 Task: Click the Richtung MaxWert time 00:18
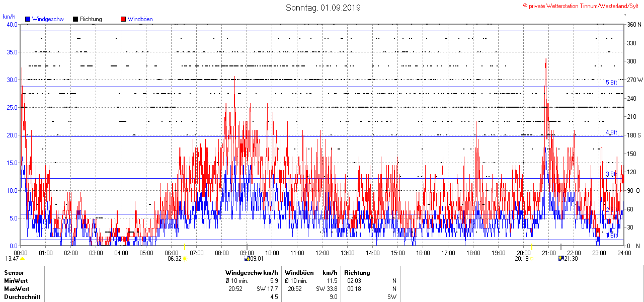(354, 289)
